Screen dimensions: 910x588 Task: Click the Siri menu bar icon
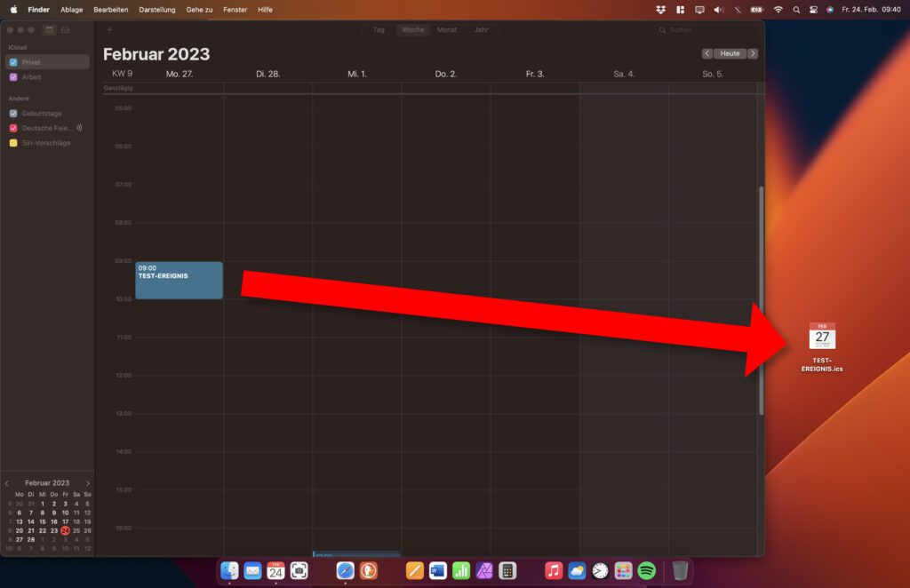click(830, 9)
